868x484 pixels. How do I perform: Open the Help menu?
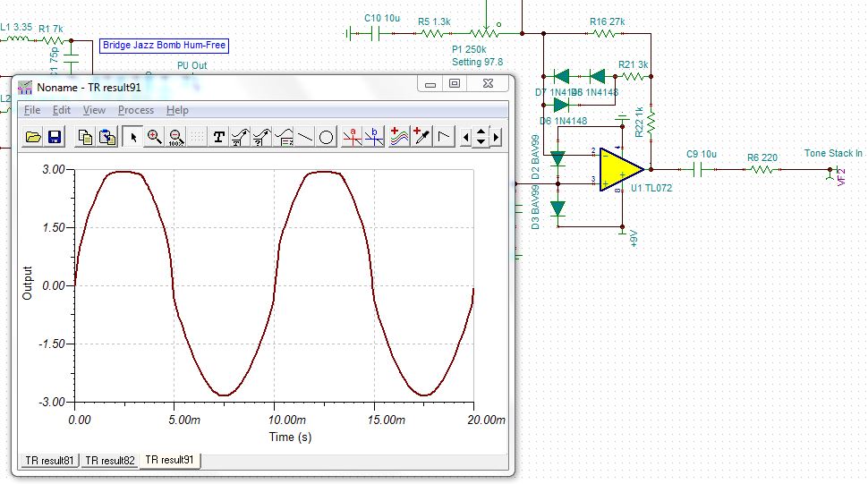click(x=177, y=110)
